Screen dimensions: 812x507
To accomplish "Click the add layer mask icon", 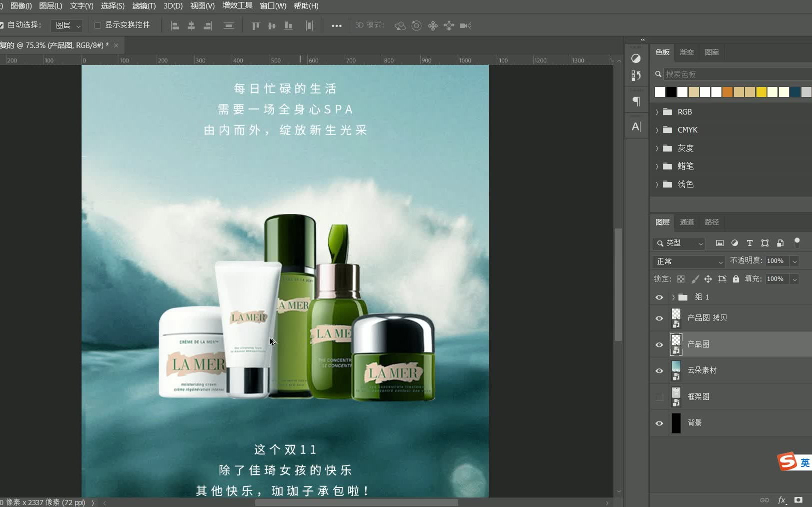I will (798, 500).
